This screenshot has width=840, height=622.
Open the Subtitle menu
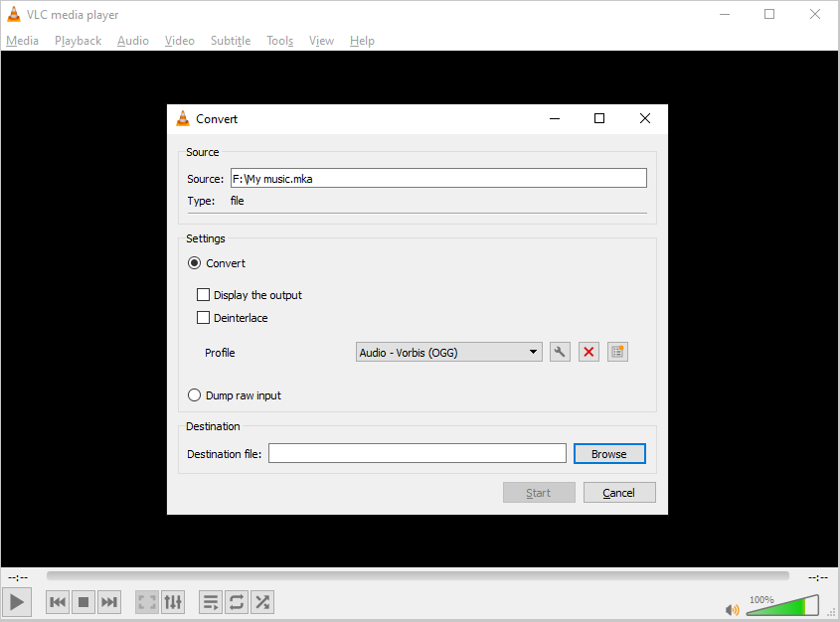pos(231,41)
